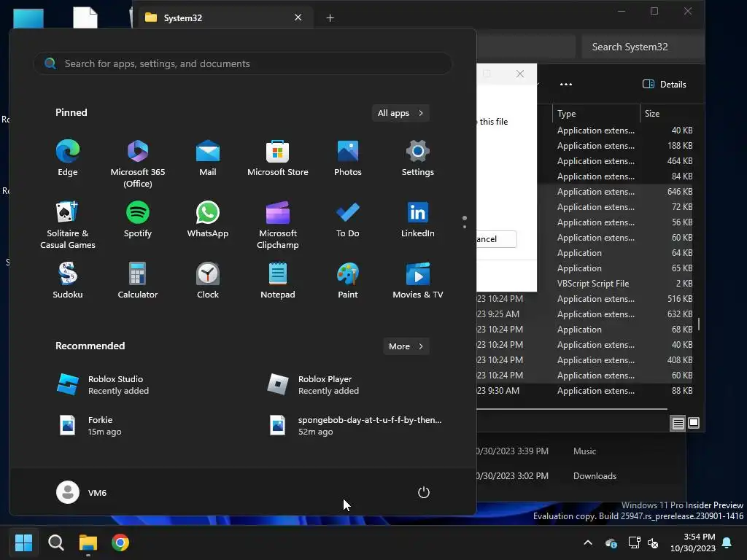The image size is (747, 560).
Task: Open Roblox Player from Recommended
Action: click(x=312, y=385)
